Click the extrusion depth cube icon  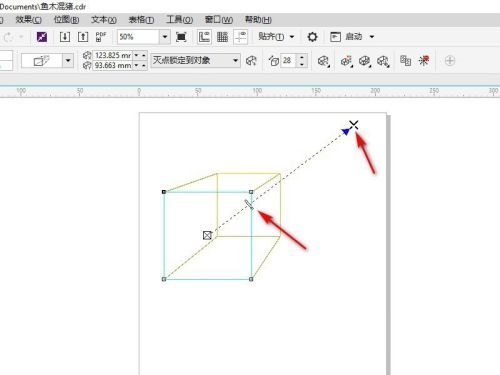point(274,61)
